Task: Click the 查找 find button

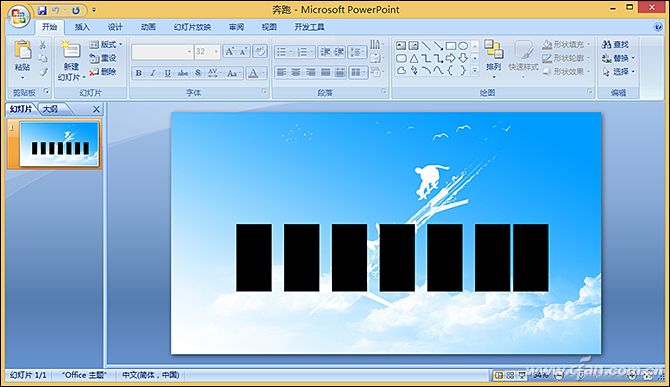Action: coord(615,44)
